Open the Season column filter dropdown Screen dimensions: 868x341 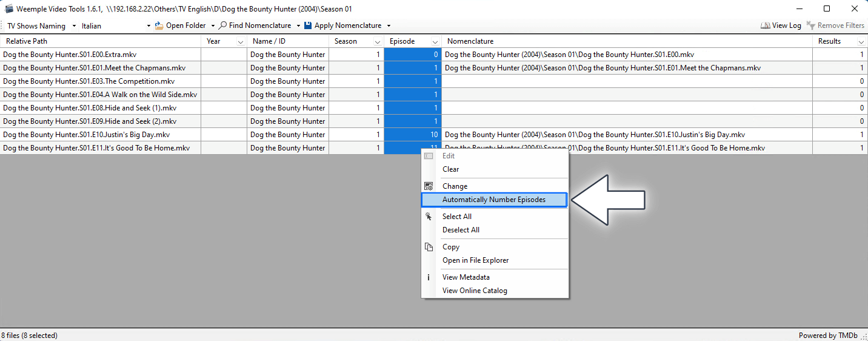point(378,41)
